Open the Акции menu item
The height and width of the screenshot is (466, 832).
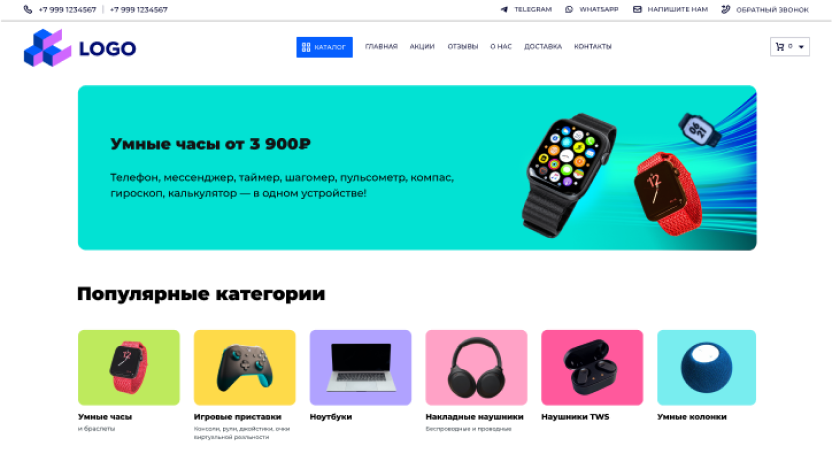point(422,47)
